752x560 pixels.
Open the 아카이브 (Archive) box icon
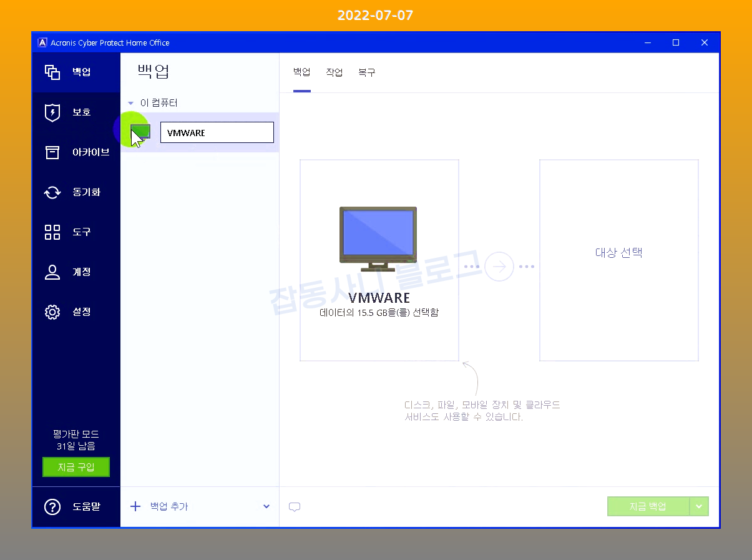point(52,152)
